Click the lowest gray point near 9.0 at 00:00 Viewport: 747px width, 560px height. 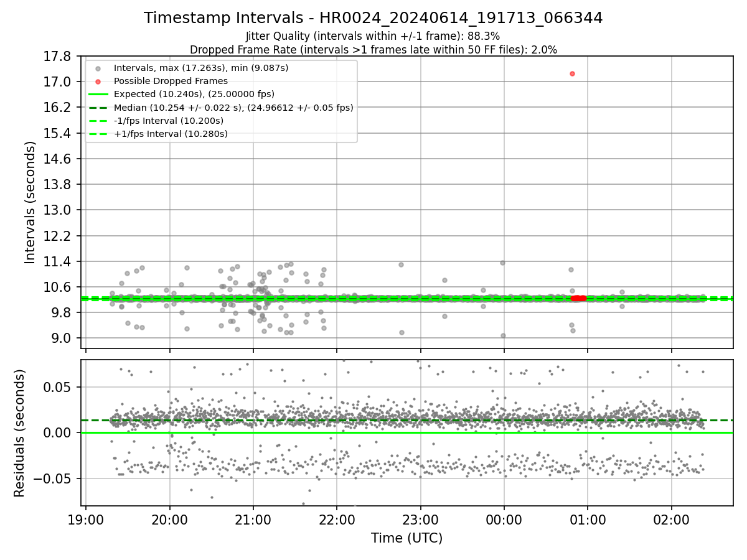coord(503,335)
